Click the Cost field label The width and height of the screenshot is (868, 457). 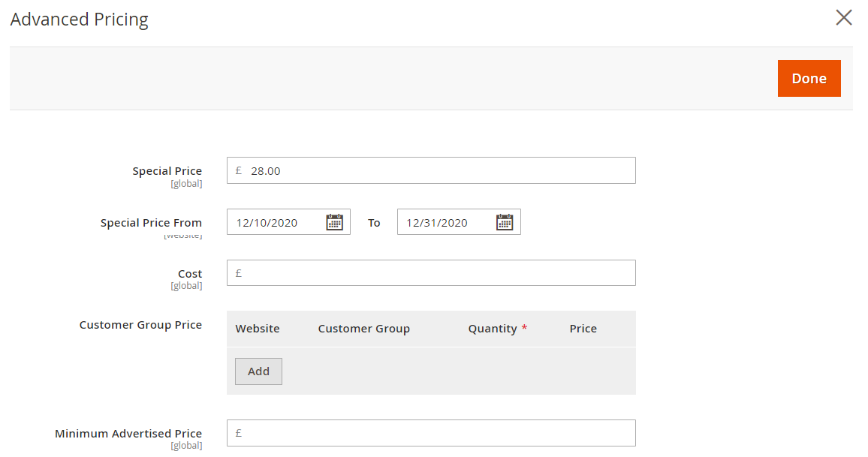pyautogui.click(x=189, y=274)
